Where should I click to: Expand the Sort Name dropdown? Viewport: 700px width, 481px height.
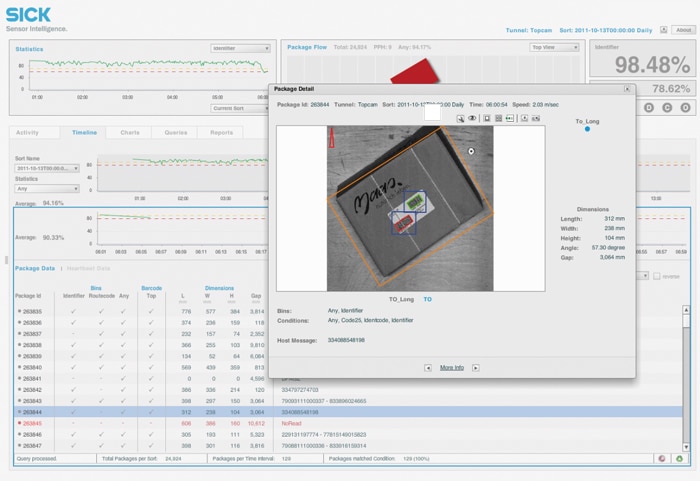46,168
